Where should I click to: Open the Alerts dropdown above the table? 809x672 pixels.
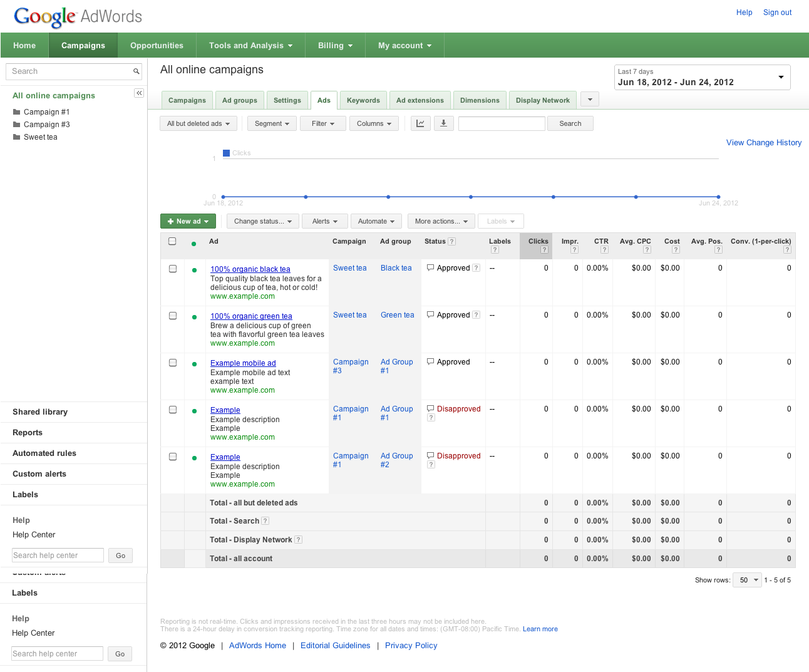(x=325, y=221)
